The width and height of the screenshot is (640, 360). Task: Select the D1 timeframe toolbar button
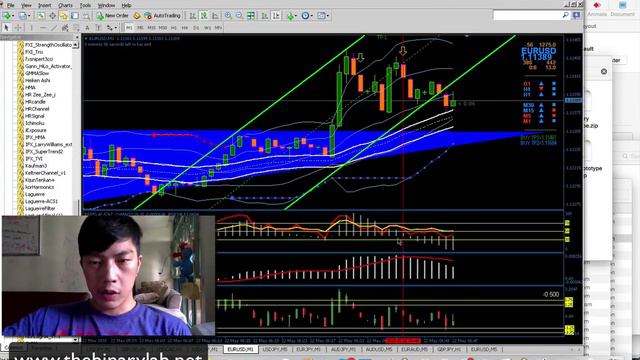point(196,27)
